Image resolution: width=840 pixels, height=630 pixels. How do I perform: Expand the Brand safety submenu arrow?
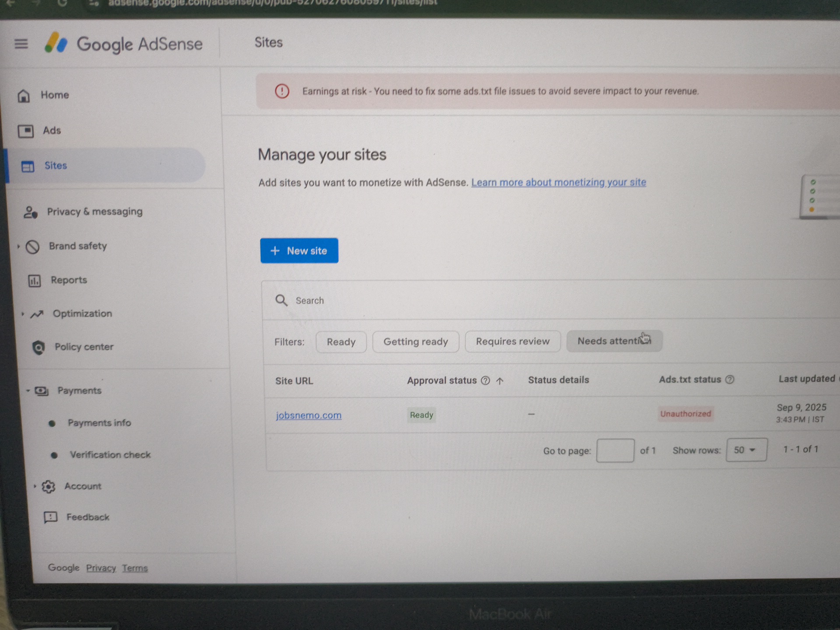click(x=18, y=246)
